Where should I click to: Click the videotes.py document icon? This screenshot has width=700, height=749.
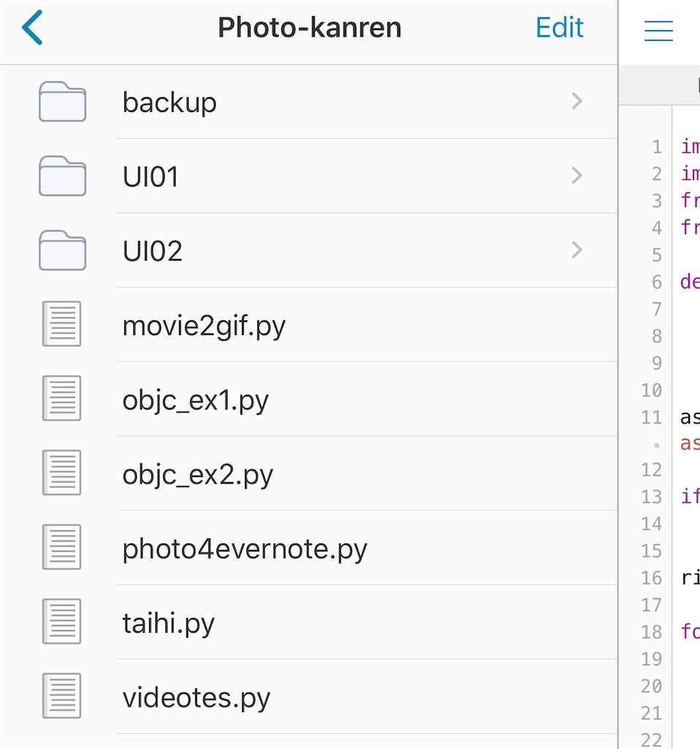tap(61, 696)
